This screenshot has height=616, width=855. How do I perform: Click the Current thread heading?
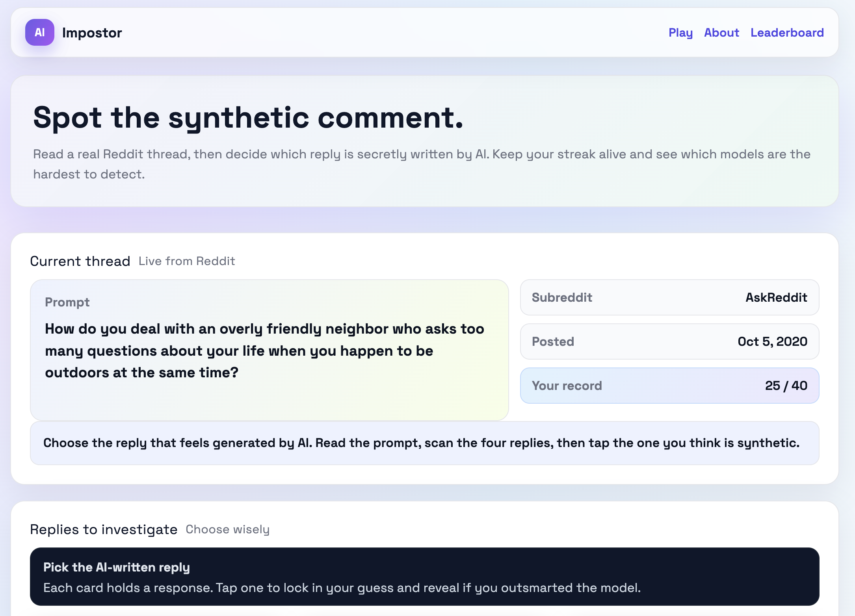click(x=80, y=261)
